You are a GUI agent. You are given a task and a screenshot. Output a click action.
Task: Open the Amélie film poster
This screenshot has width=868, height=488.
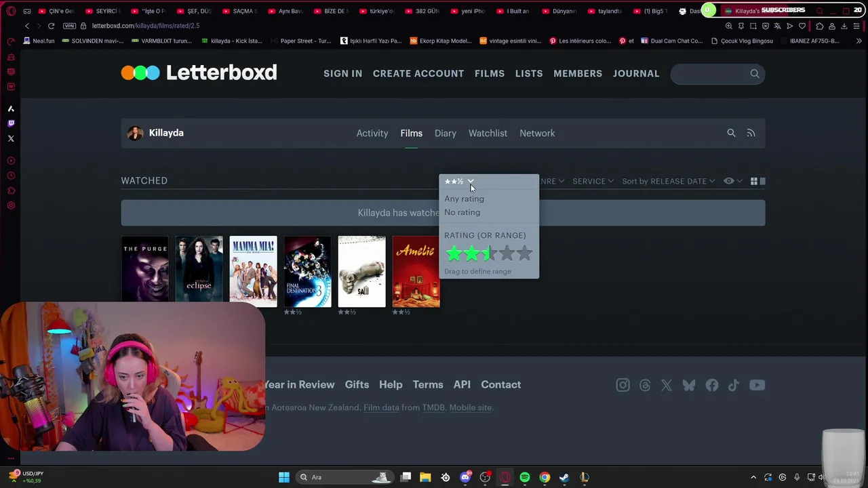pyautogui.click(x=416, y=271)
